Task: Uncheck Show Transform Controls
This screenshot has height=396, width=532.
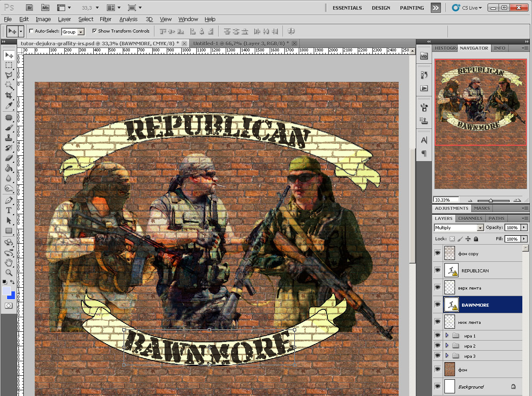Action: click(95, 31)
